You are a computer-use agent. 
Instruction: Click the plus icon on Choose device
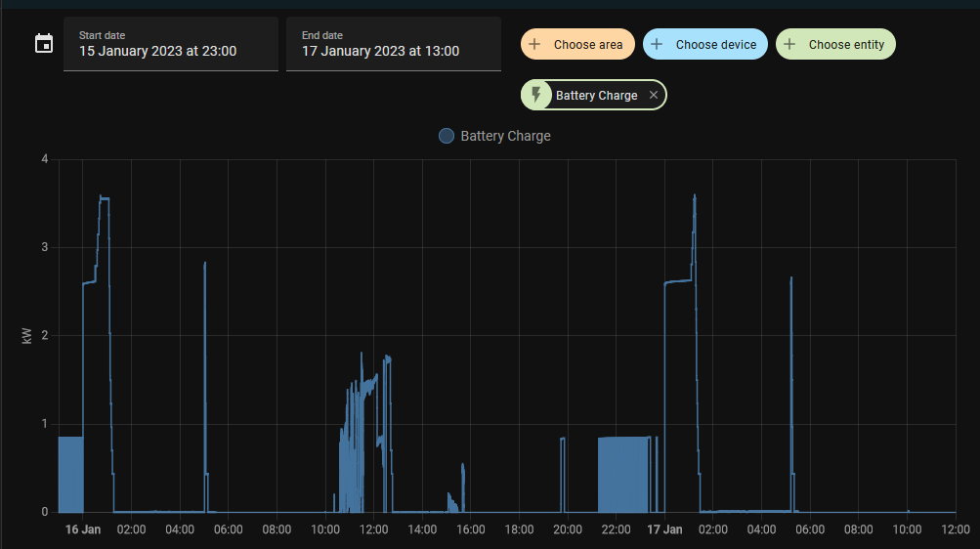(x=657, y=44)
